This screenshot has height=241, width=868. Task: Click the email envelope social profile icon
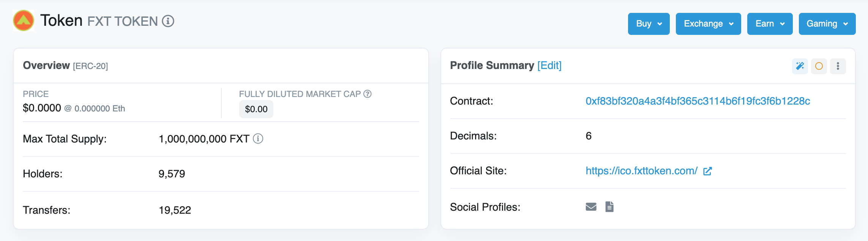(x=591, y=207)
